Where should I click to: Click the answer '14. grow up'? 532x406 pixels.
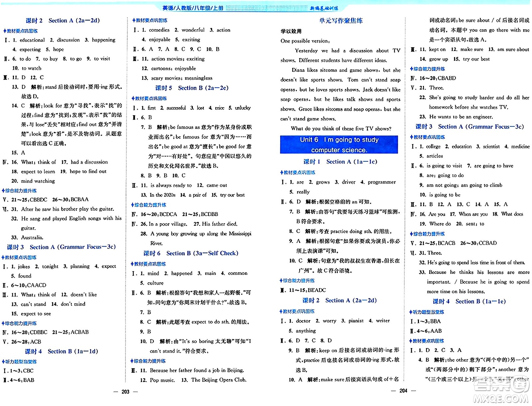(434, 59)
